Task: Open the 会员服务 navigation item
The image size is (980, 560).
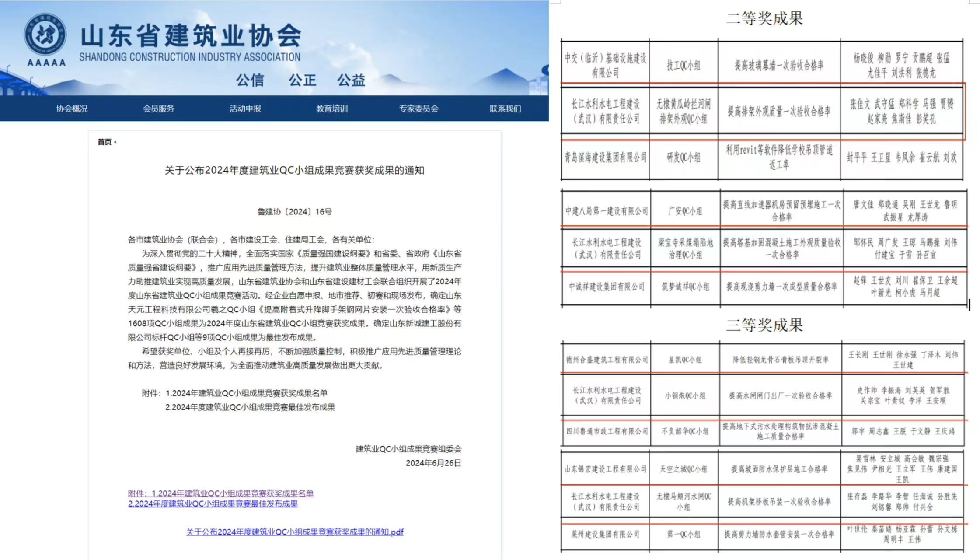Action: pyautogui.click(x=158, y=108)
